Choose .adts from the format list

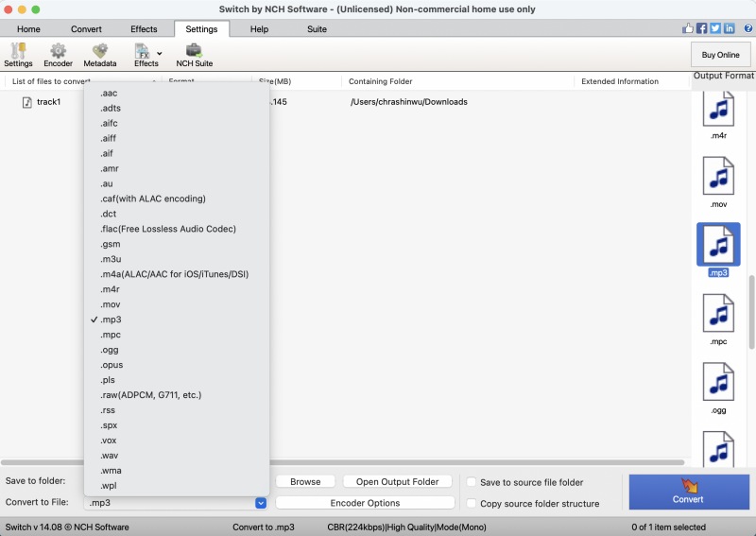click(x=177, y=108)
